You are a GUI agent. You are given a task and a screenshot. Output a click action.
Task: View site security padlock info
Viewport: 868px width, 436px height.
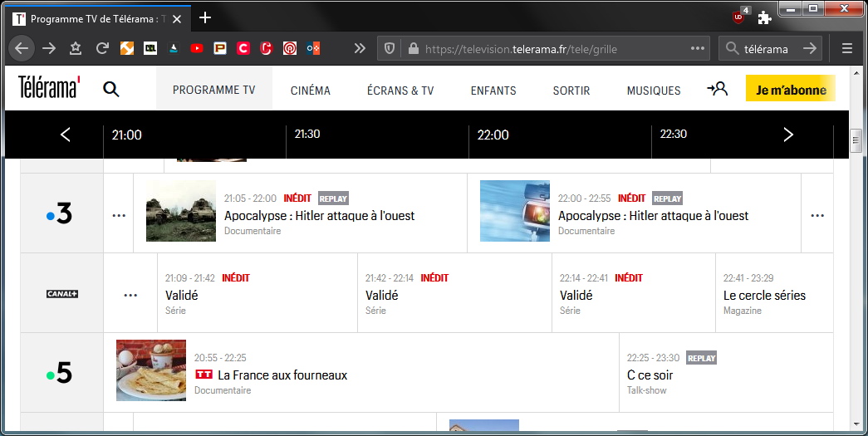[413, 49]
